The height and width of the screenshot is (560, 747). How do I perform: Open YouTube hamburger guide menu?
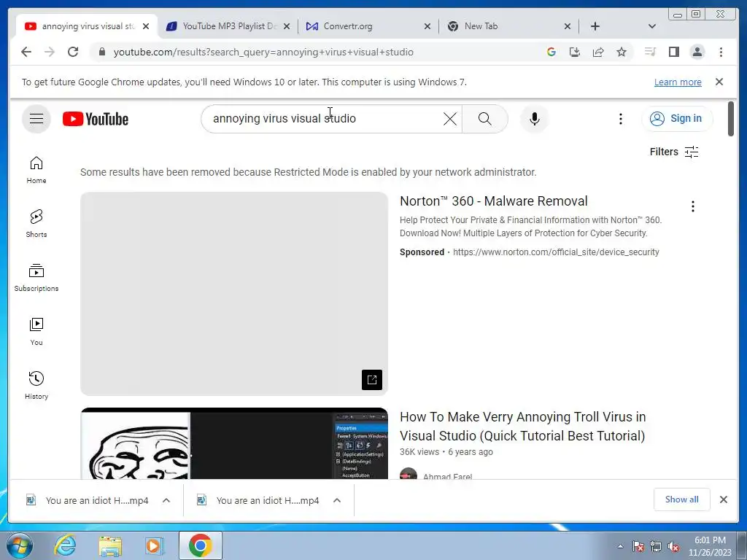point(36,119)
